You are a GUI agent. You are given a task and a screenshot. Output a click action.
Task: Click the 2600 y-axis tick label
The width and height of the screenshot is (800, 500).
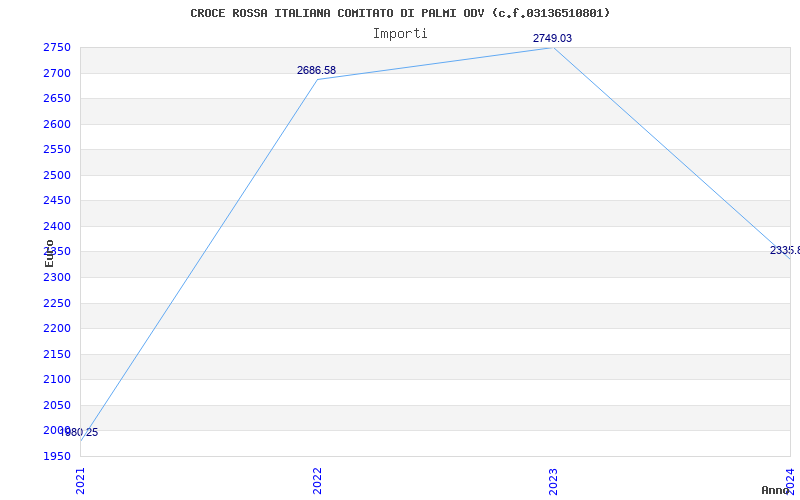click(x=57, y=124)
